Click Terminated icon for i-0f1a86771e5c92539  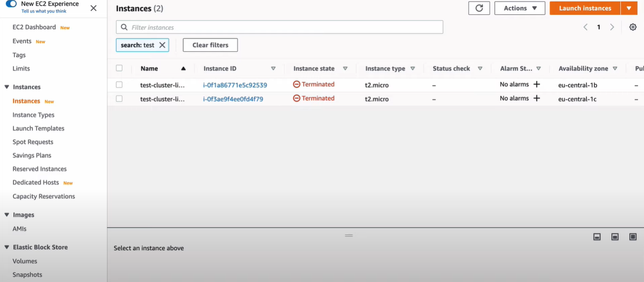[x=297, y=84]
